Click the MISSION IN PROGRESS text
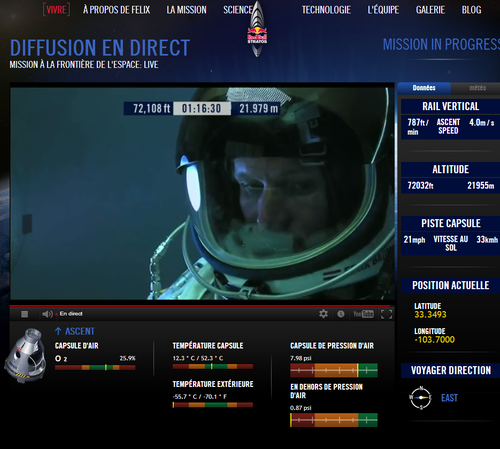Image resolution: width=500 pixels, height=449 pixels. click(x=441, y=44)
